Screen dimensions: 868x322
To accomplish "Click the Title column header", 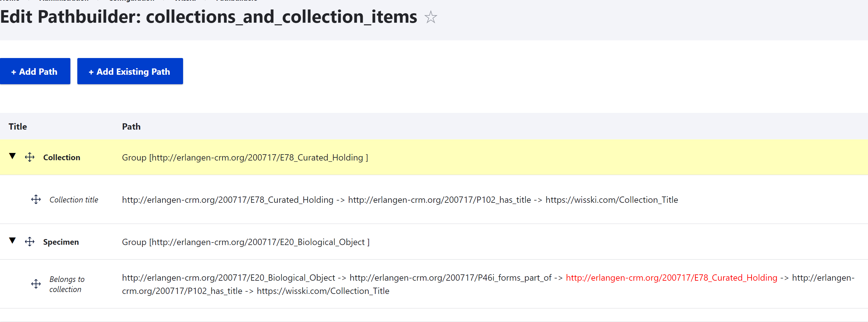I will point(18,127).
